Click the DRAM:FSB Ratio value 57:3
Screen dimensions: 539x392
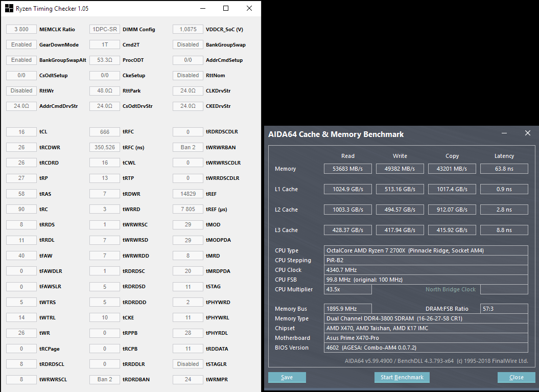click(504, 309)
